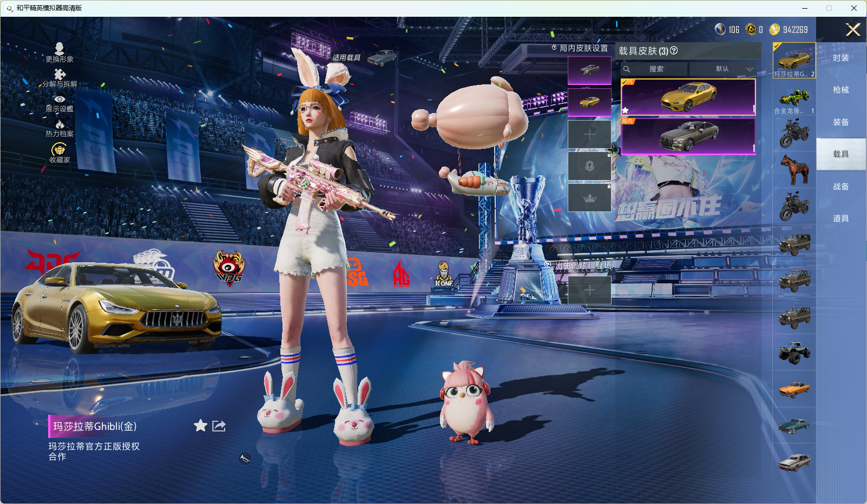Viewport: 867px width, 504px height.
Task: Add a skin to the empty plus slot
Action: point(589,134)
